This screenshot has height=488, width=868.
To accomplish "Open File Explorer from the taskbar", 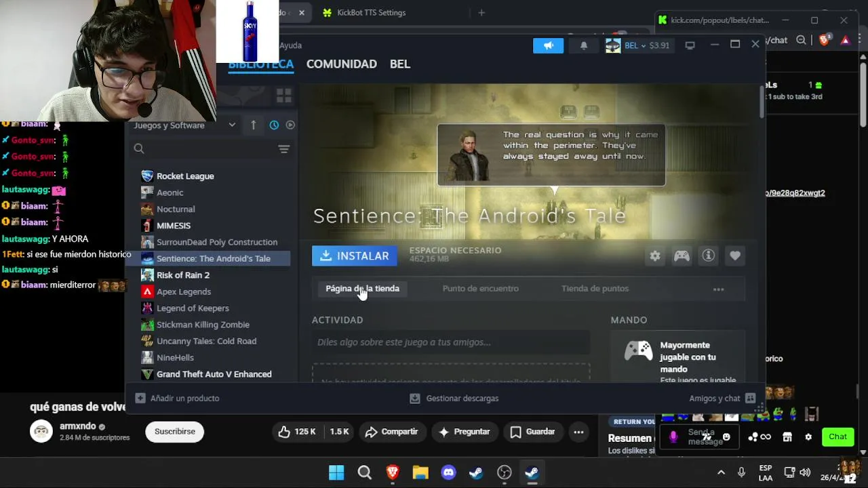I will pyautogui.click(x=420, y=473).
